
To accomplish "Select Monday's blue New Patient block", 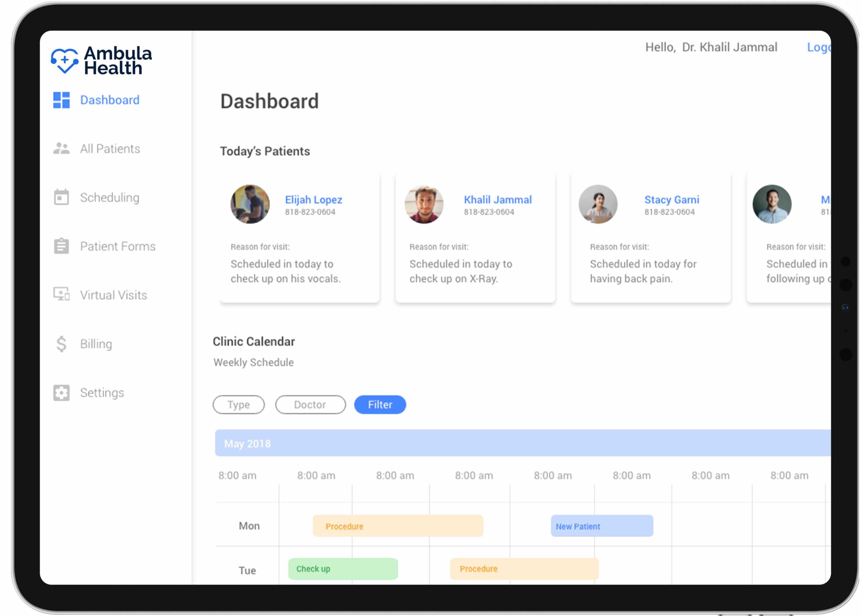I will click(602, 526).
